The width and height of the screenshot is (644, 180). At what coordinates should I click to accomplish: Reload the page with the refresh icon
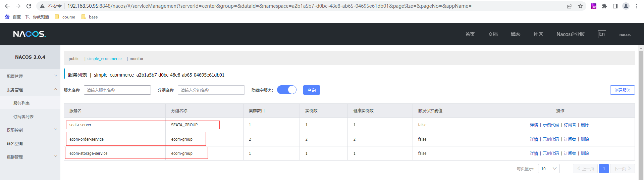(x=29, y=6)
